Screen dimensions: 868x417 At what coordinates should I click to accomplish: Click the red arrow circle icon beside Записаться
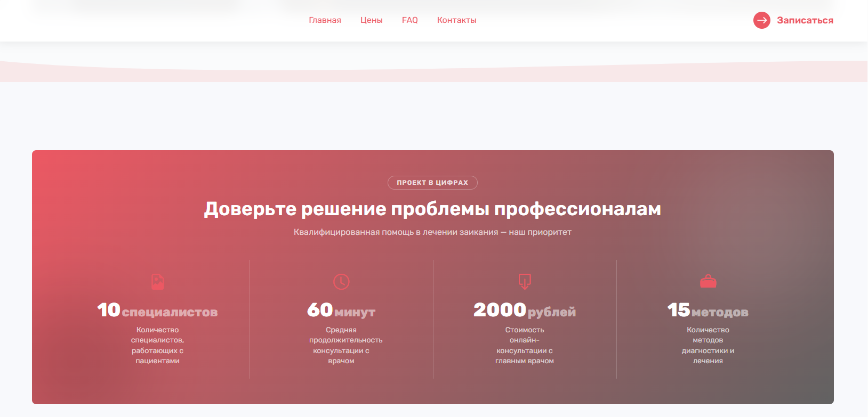(x=761, y=20)
